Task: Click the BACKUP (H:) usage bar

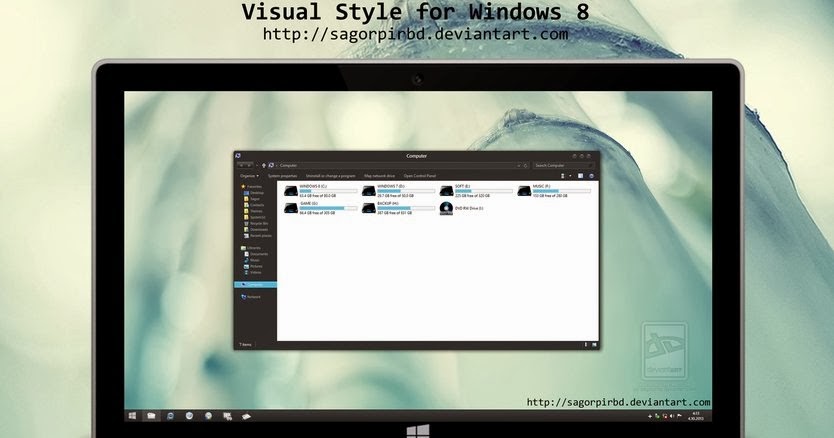Action: tap(406, 208)
